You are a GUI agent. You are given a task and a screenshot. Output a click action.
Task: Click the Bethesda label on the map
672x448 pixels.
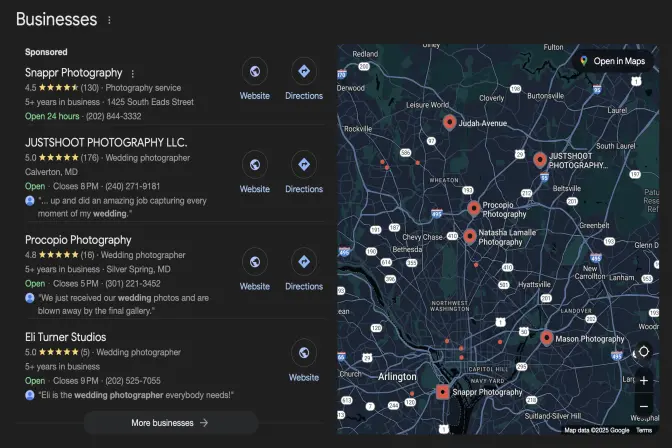(407, 249)
